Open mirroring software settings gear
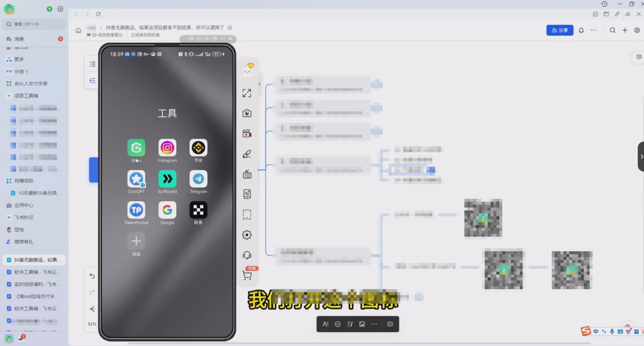This screenshot has width=644, height=346. (x=247, y=235)
